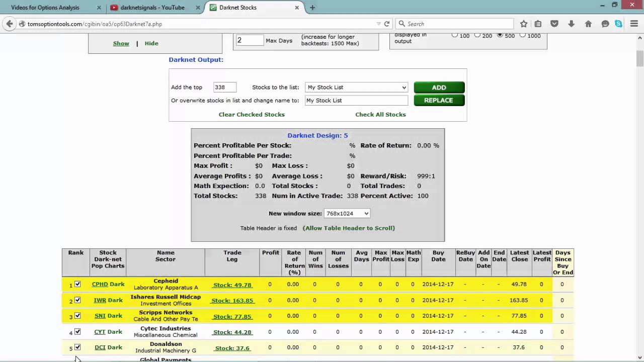Close the Videos for Options Analysis tab
The height and width of the screenshot is (362, 644).
99,8
